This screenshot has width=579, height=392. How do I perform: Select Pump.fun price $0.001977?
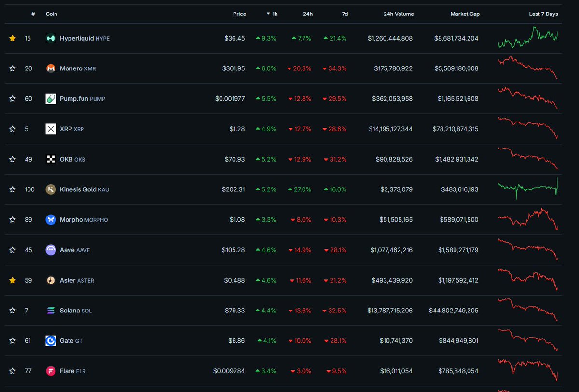(x=230, y=99)
